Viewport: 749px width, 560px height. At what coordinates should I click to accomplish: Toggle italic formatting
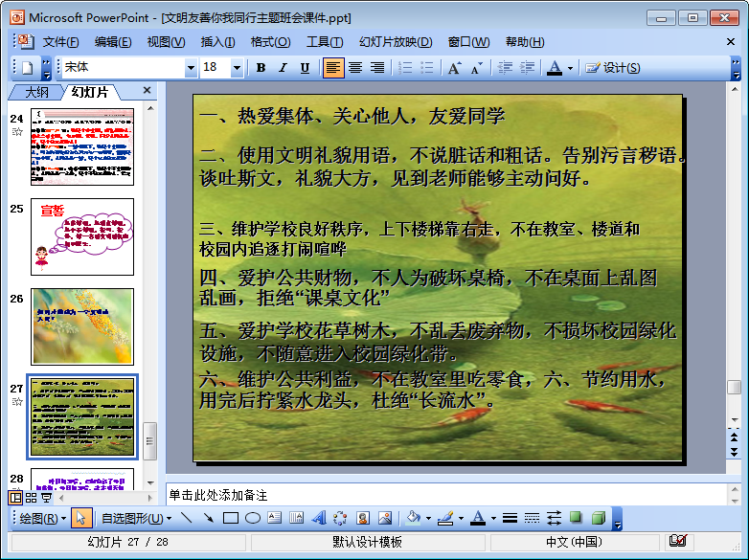[283, 68]
